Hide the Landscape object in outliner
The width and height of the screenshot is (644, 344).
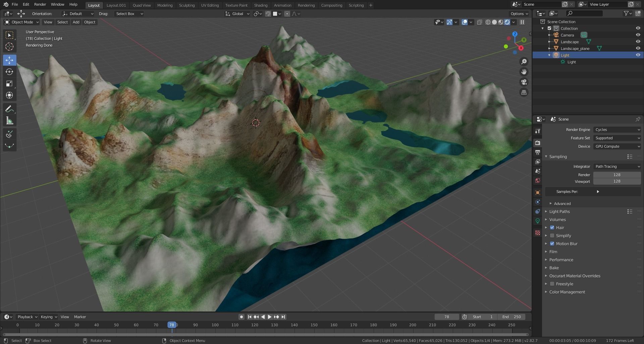(638, 42)
